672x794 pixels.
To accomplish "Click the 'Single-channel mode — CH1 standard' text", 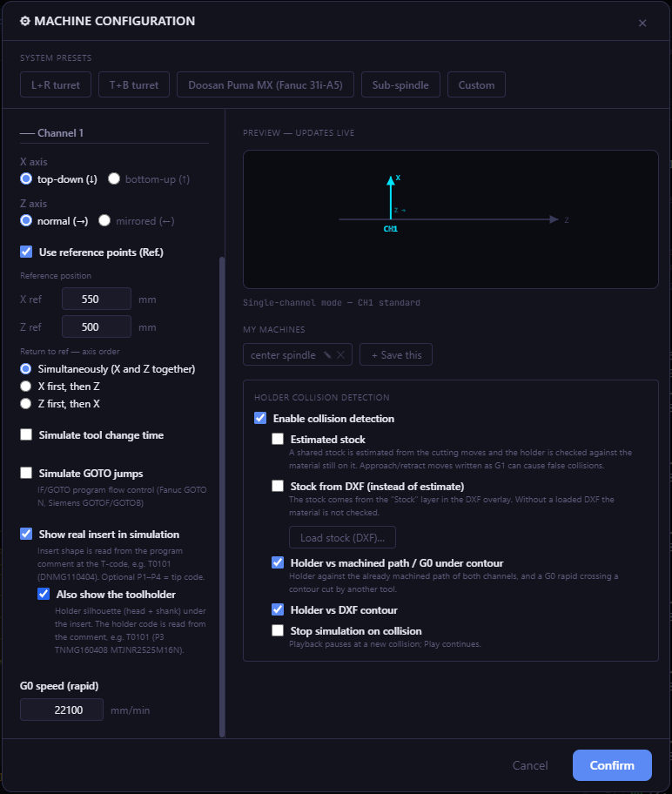I will [x=331, y=303].
